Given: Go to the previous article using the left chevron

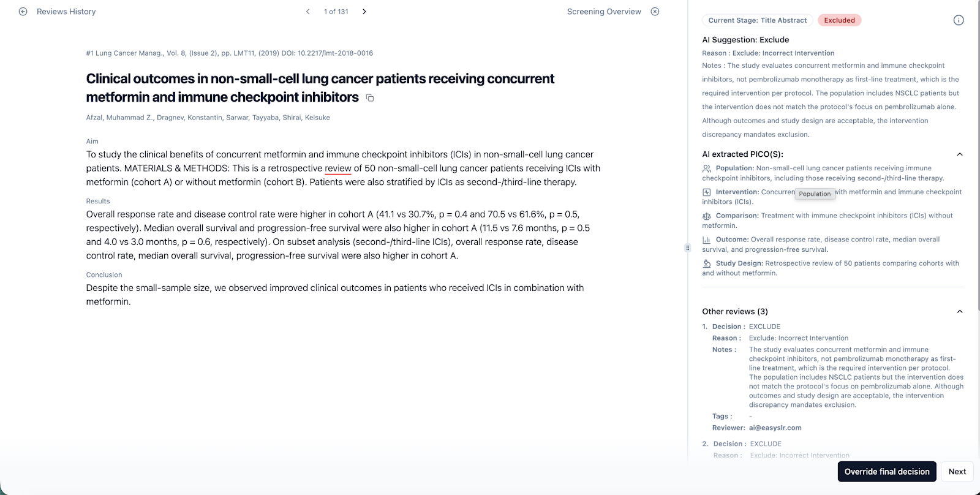Looking at the screenshot, I should pyautogui.click(x=307, y=12).
